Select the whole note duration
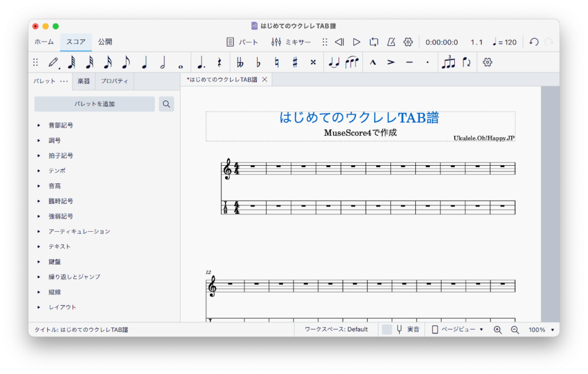 [180, 63]
